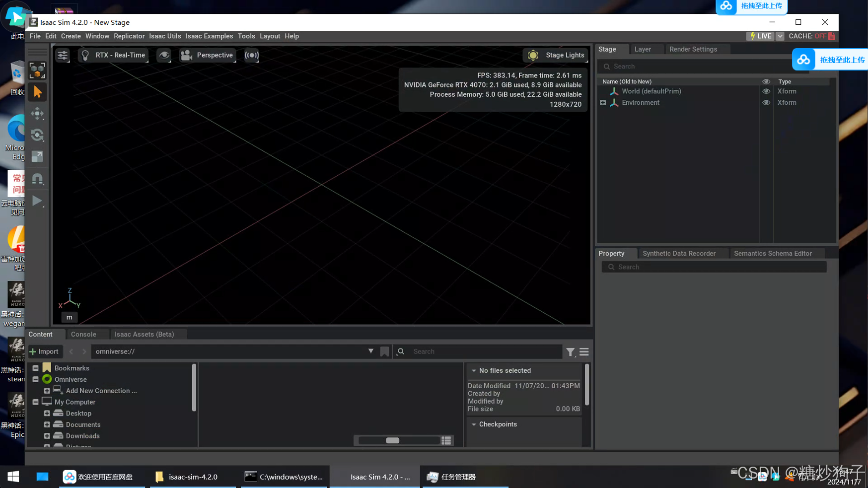868x488 pixels.
Task: Collapse the Bookmarks tree node
Action: [36, 368]
